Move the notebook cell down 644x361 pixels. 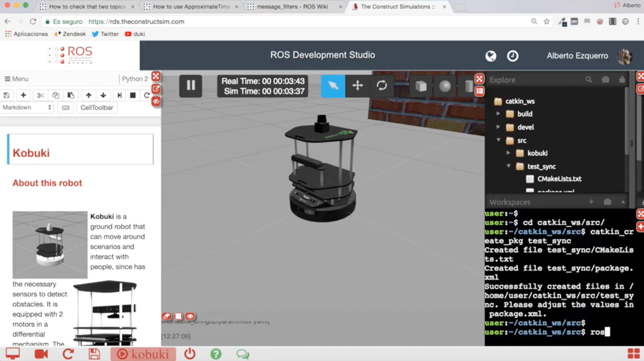[103, 95]
